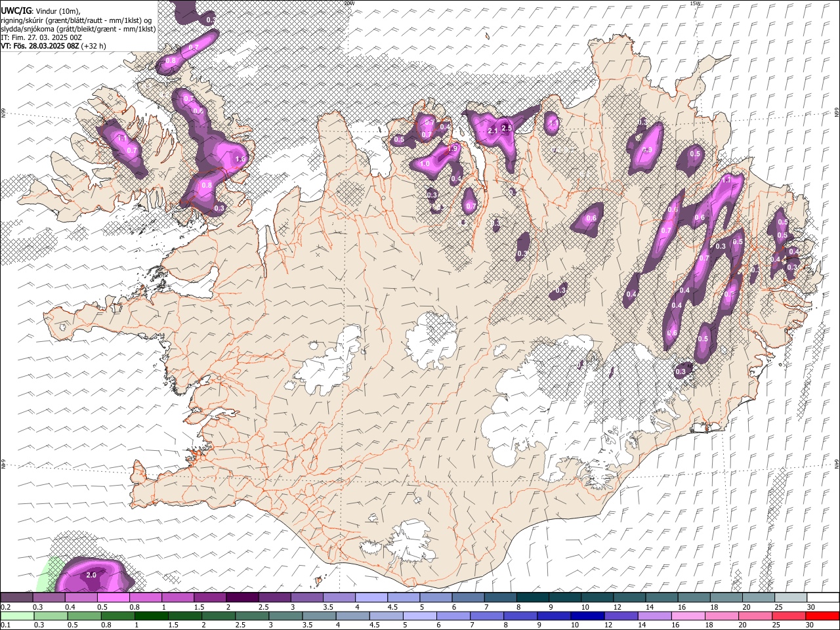
Task: Click the lower-scale grey-green swatch labeled 3
Action: pyautogui.click(x=285, y=616)
